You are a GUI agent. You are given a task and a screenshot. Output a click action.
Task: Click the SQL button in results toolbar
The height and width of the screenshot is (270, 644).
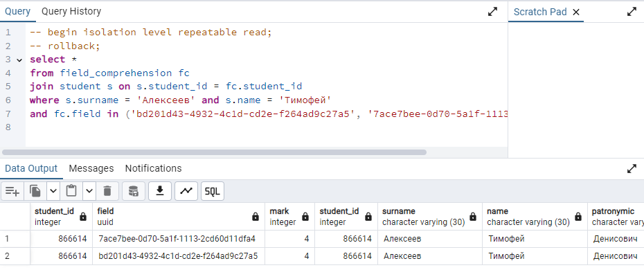213,191
